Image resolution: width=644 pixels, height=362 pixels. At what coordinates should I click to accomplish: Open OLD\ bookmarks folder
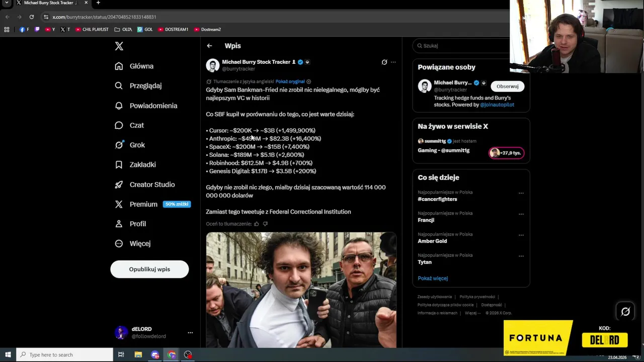click(x=123, y=29)
